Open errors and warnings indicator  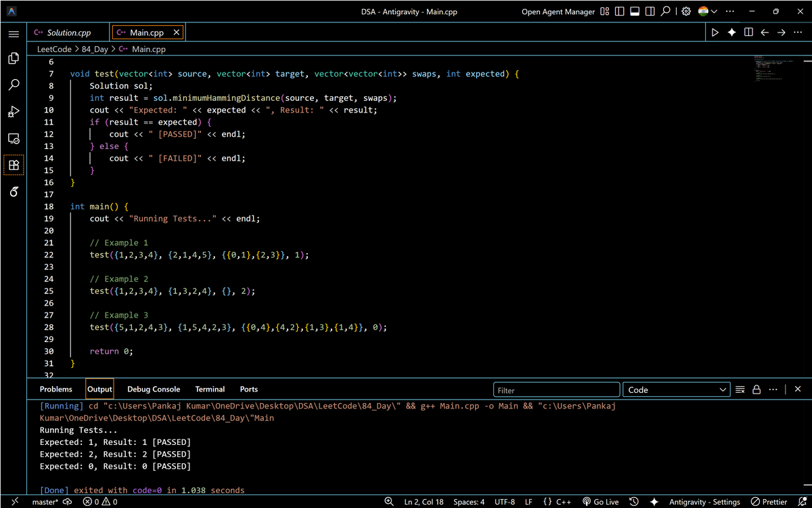(99, 502)
